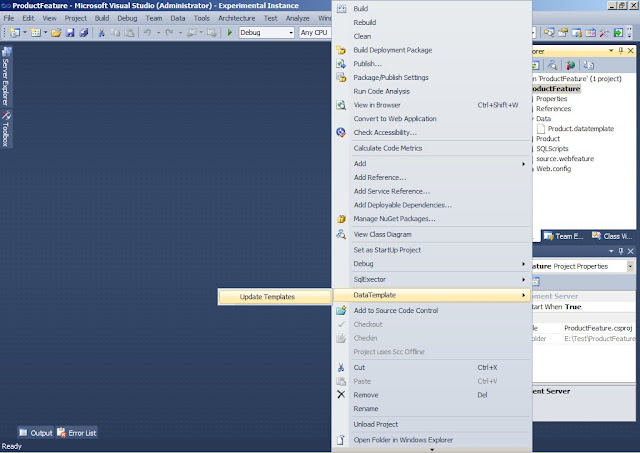Image resolution: width=640 pixels, height=453 pixels.
Task: Click the Solution Explorer toolbar icon
Action: coord(549,33)
